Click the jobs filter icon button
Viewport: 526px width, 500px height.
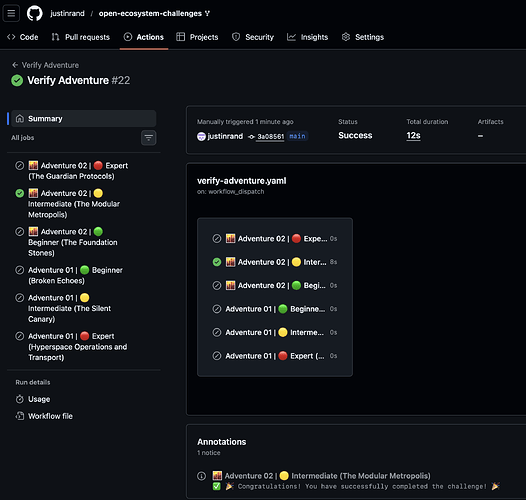point(149,138)
